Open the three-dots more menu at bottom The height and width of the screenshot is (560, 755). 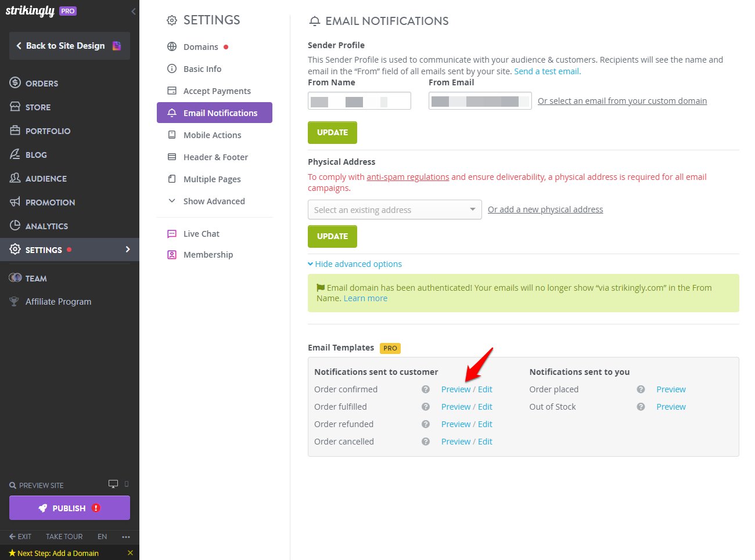[x=126, y=537]
